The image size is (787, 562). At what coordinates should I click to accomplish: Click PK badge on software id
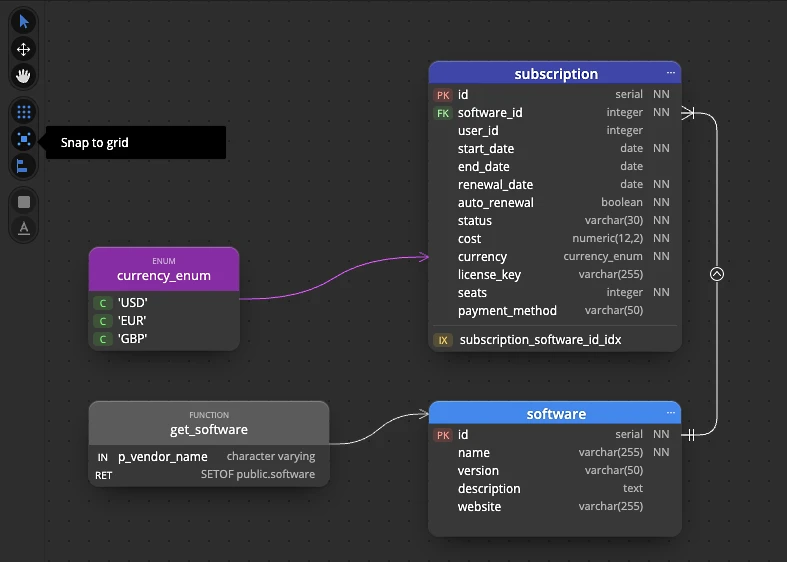(x=443, y=435)
